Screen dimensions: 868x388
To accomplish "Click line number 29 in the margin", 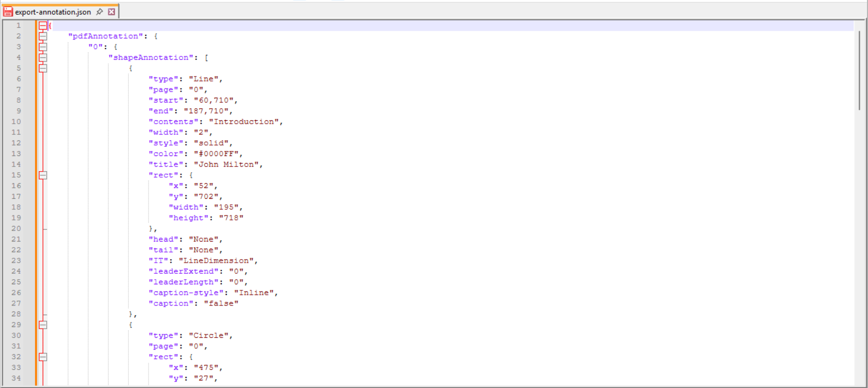I will 16,325.
